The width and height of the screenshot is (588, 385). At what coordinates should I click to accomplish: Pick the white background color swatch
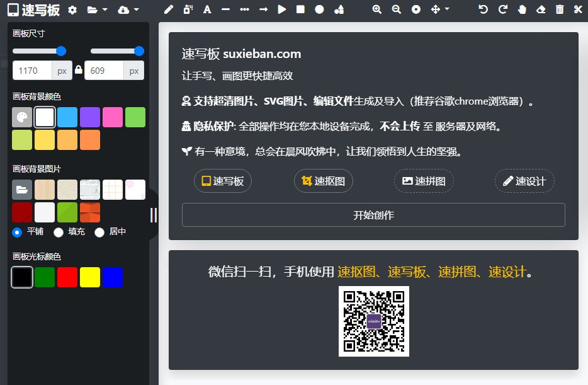(45, 117)
